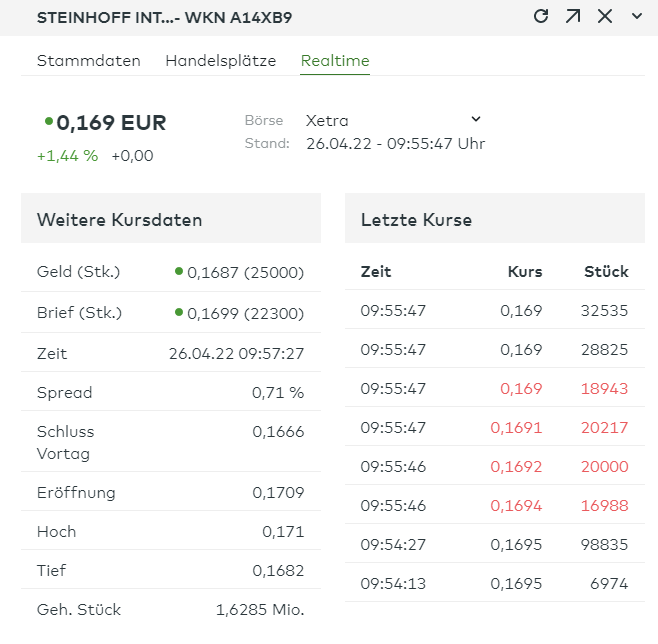Click the Weitere Kursdaten heading

click(x=119, y=219)
